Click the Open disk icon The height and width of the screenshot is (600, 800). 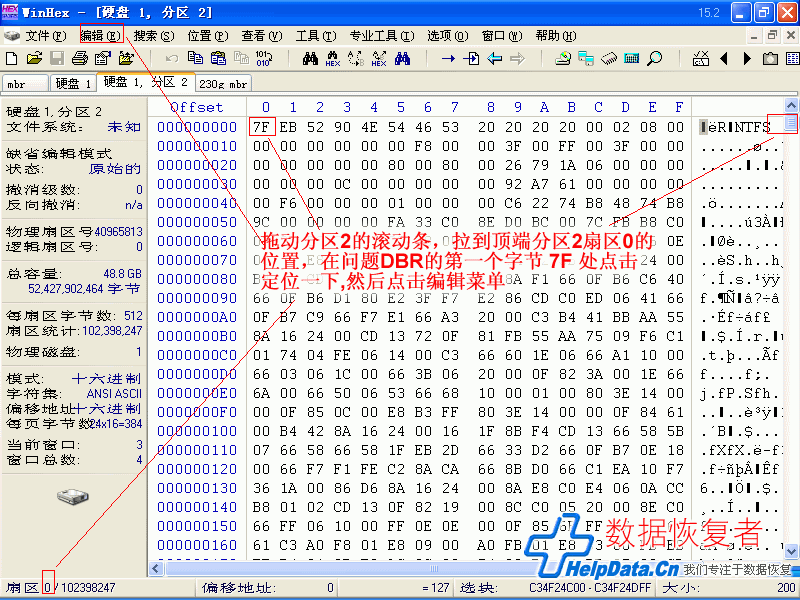[x=563, y=59]
